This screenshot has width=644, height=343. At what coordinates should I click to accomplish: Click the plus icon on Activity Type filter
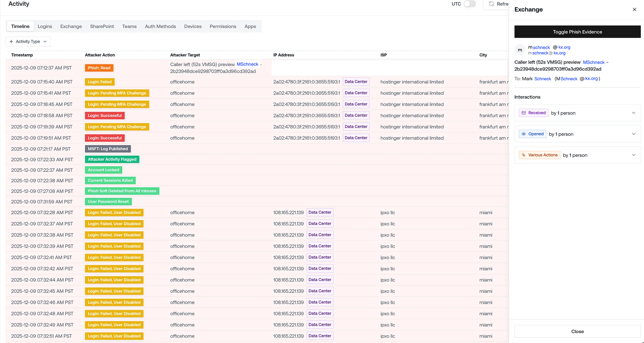coord(11,42)
